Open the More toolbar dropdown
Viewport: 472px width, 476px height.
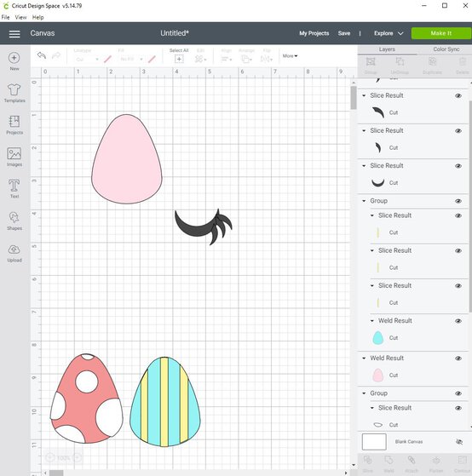pos(290,56)
